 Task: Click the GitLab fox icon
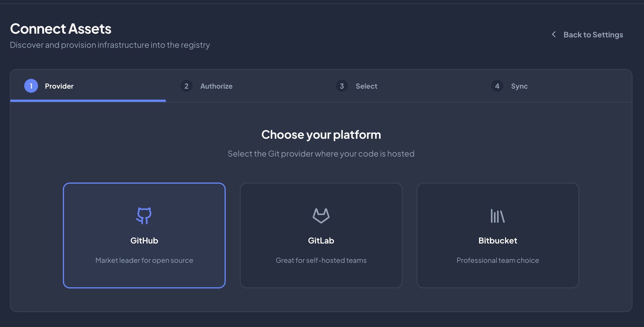(321, 216)
